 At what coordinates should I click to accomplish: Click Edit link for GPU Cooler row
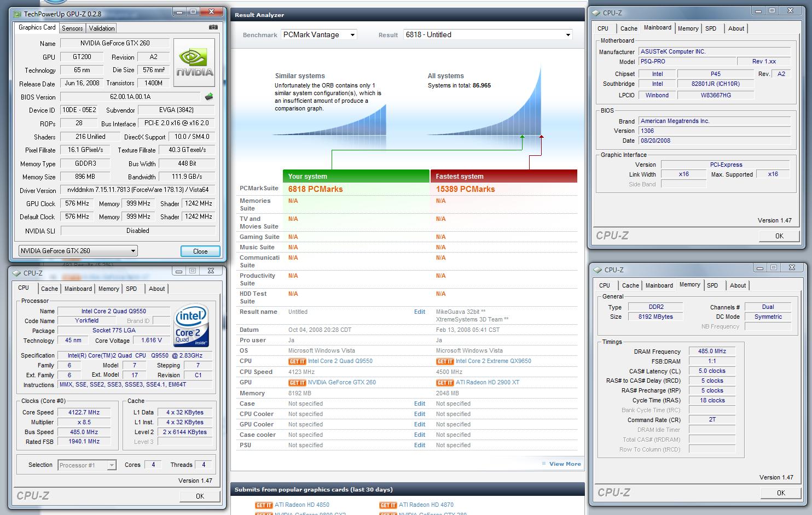(x=420, y=425)
